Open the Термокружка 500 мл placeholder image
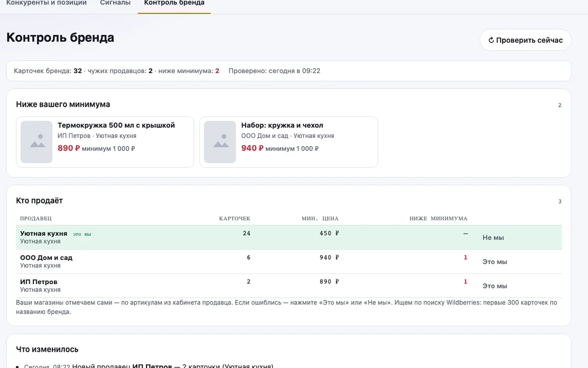 (36, 142)
